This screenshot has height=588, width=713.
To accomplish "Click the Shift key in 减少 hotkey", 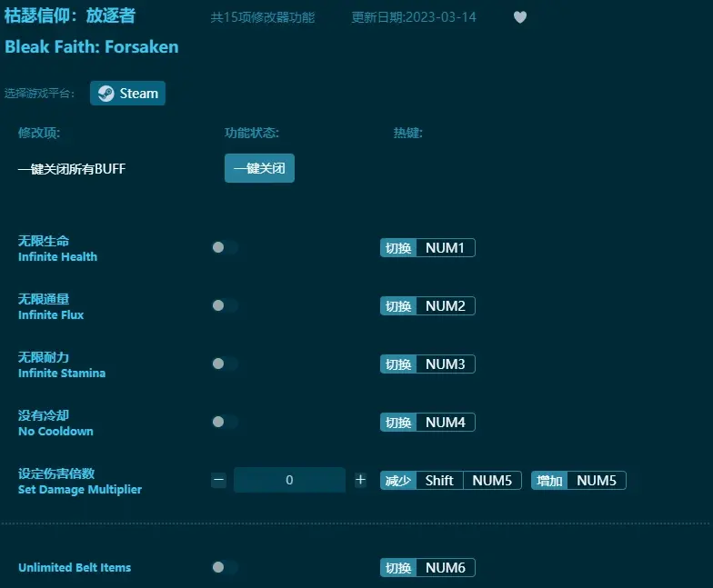I will click(x=439, y=480).
